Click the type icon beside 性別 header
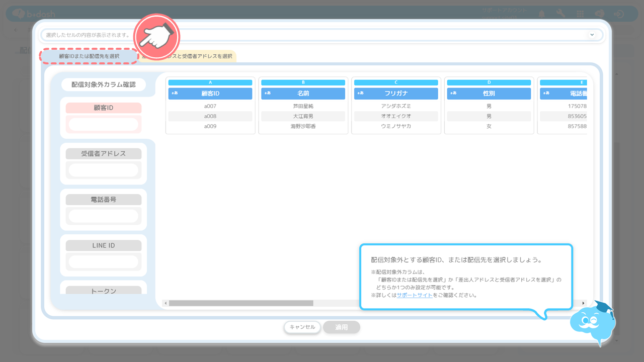This screenshot has width=644, height=362. tap(453, 93)
